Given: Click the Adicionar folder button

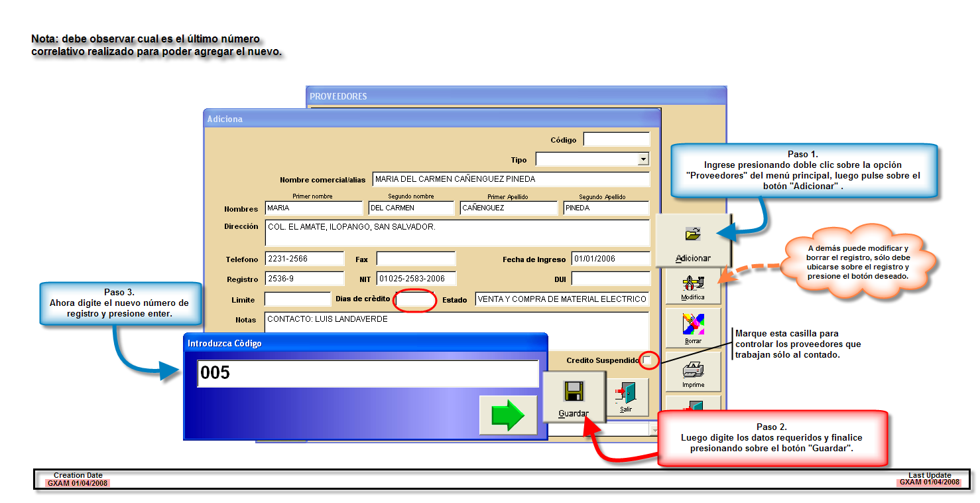Looking at the screenshot, I should click(693, 240).
